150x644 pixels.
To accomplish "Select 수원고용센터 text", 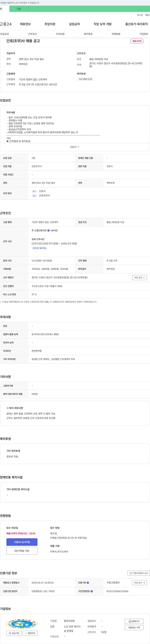I will coord(113,583).
